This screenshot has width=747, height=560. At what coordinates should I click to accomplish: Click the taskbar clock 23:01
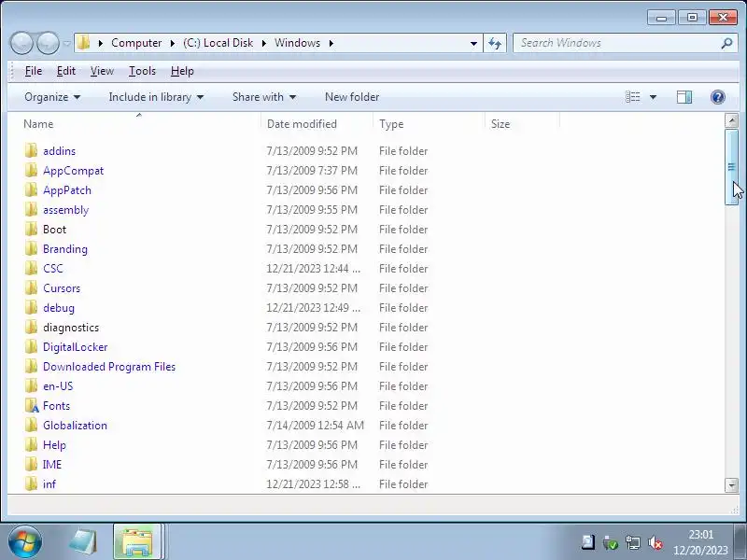(x=701, y=535)
